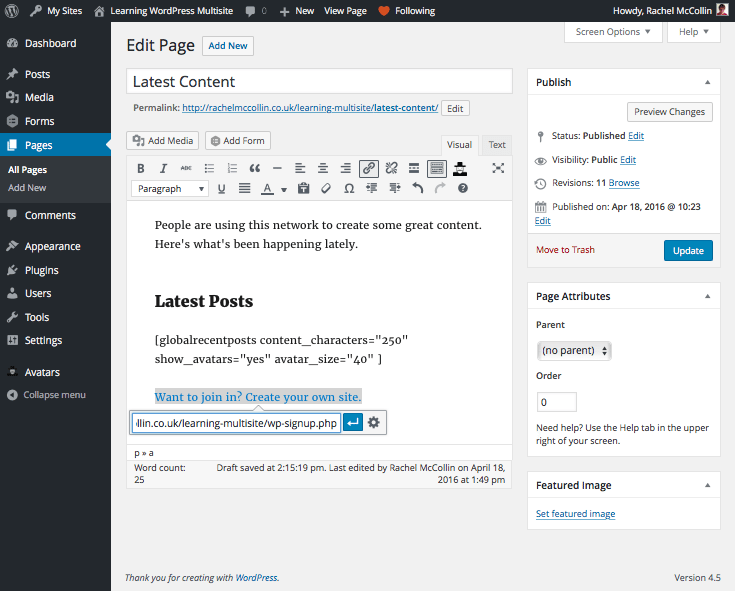
Task: Click the Add Media button
Action: 163,141
